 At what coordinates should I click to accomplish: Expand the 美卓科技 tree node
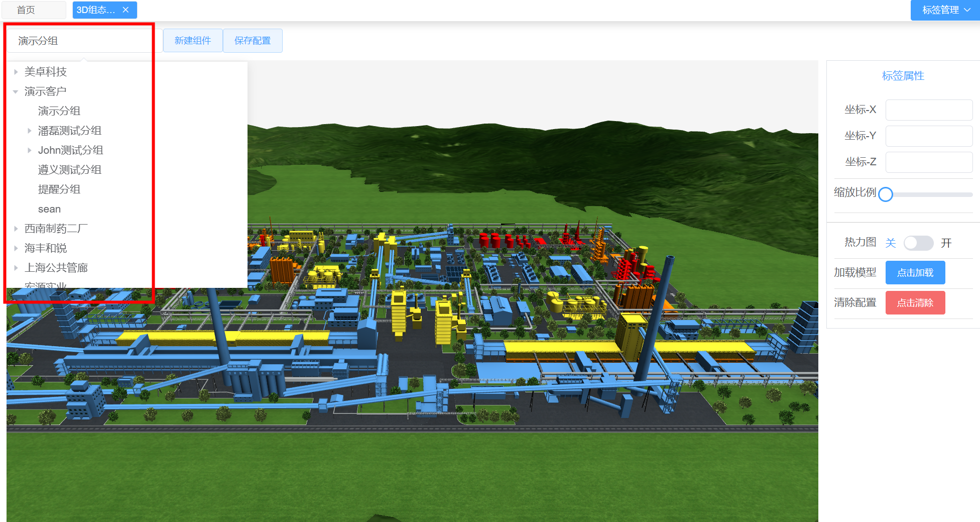click(16, 72)
